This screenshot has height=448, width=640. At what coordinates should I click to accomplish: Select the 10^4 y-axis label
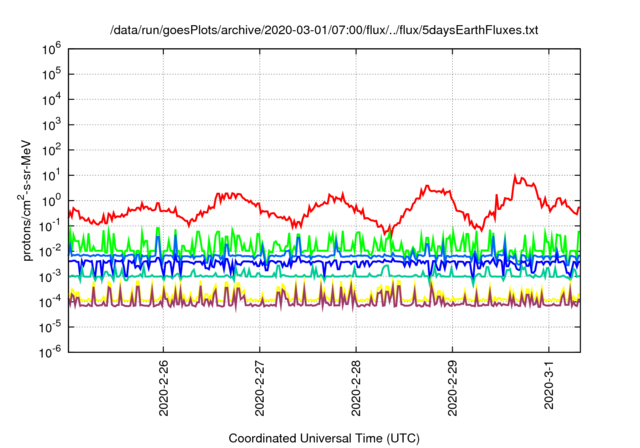(x=51, y=100)
